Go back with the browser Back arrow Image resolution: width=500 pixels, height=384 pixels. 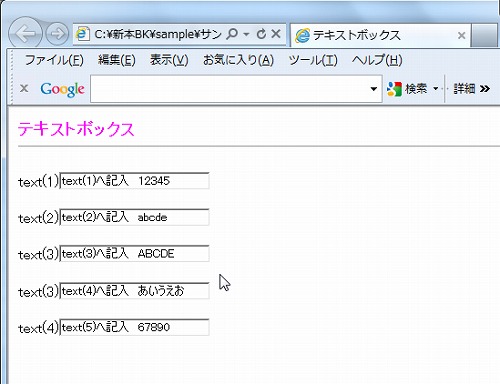pos(25,33)
